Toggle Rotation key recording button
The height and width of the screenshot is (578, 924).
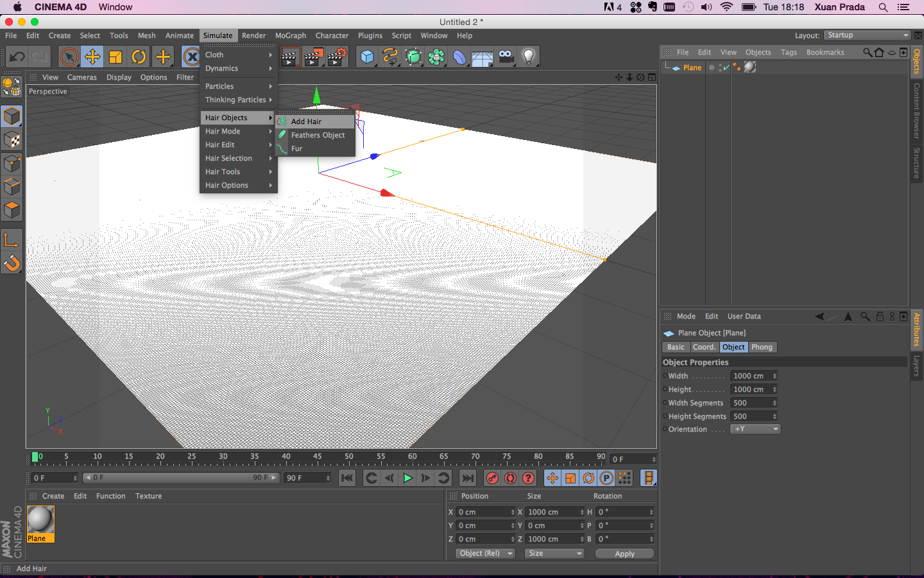click(x=588, y=478)
